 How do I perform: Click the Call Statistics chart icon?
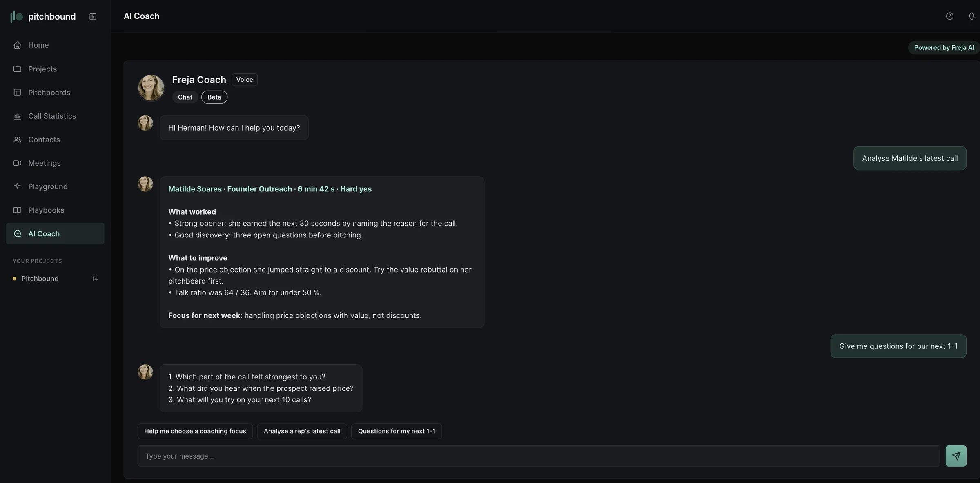(17, 116)
